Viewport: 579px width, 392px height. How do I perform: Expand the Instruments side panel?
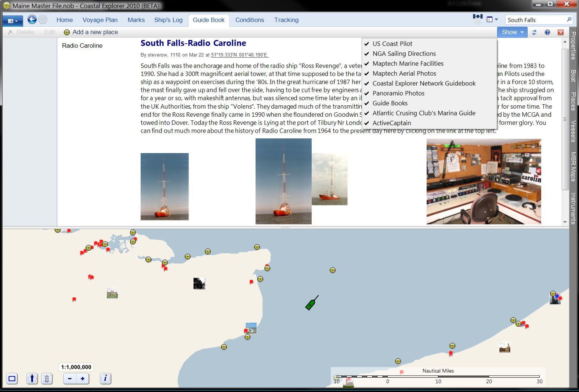[x=573, y=208]
